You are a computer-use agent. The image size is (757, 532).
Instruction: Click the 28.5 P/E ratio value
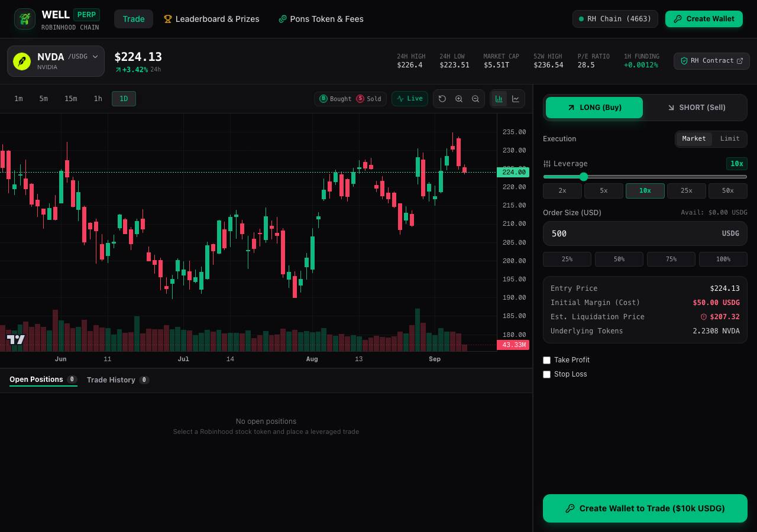click(586, 65)
